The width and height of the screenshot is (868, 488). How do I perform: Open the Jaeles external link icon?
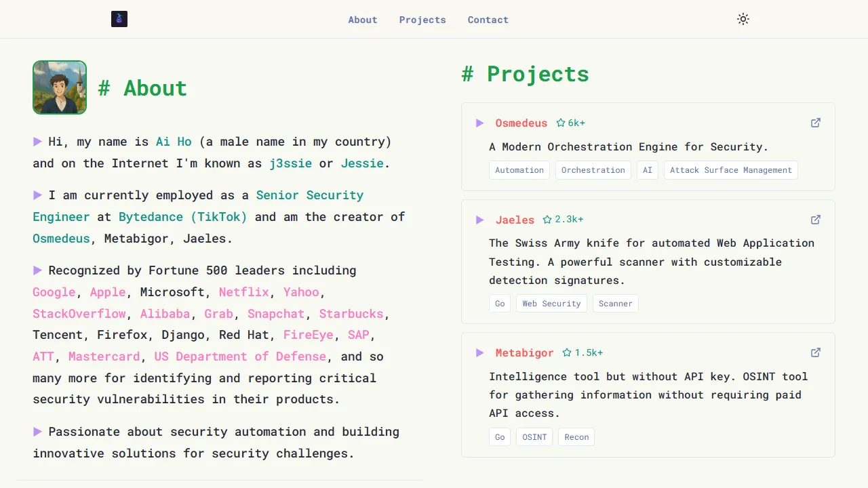pyautogui.click(x=816, y=220)
